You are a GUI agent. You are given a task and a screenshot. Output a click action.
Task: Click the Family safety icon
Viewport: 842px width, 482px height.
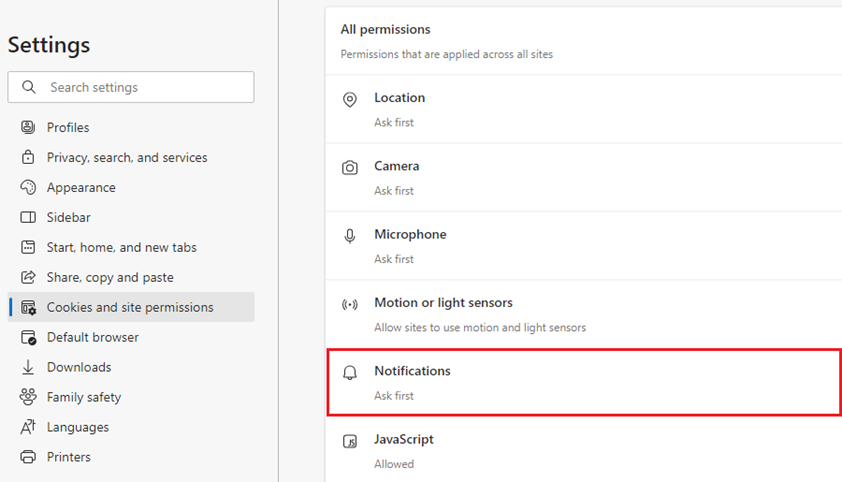28,397
